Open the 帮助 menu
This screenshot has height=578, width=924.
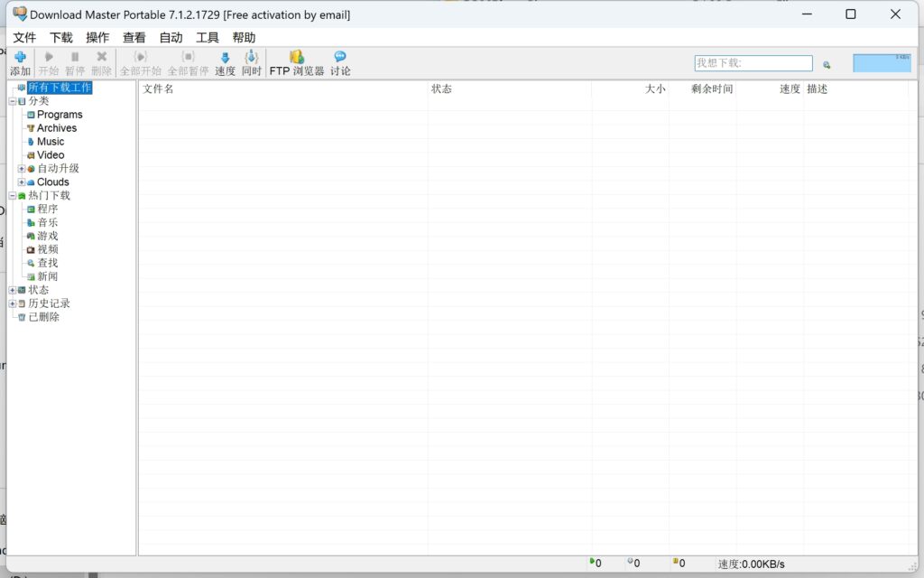coord(244,38)
